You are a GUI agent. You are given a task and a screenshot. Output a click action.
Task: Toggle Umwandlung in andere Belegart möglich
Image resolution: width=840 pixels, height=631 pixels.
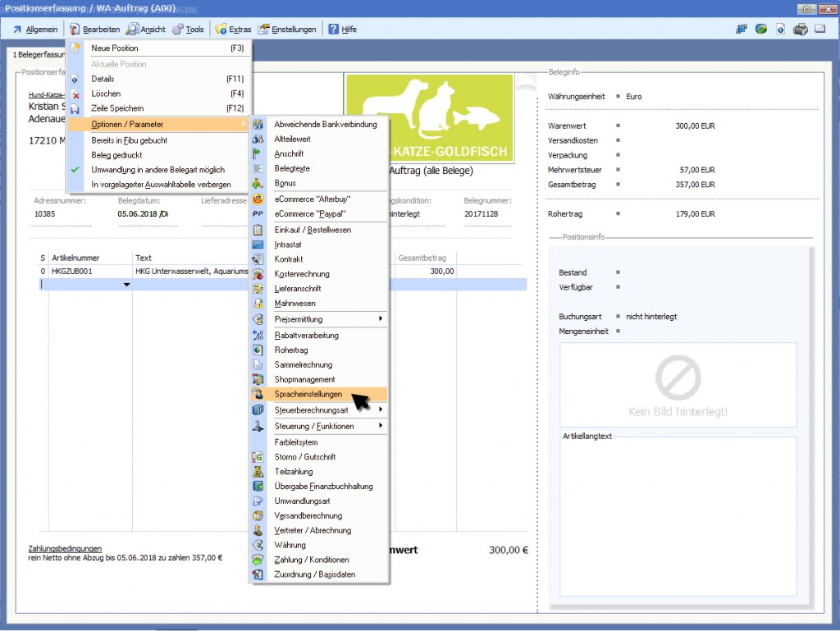coord(157,170)
